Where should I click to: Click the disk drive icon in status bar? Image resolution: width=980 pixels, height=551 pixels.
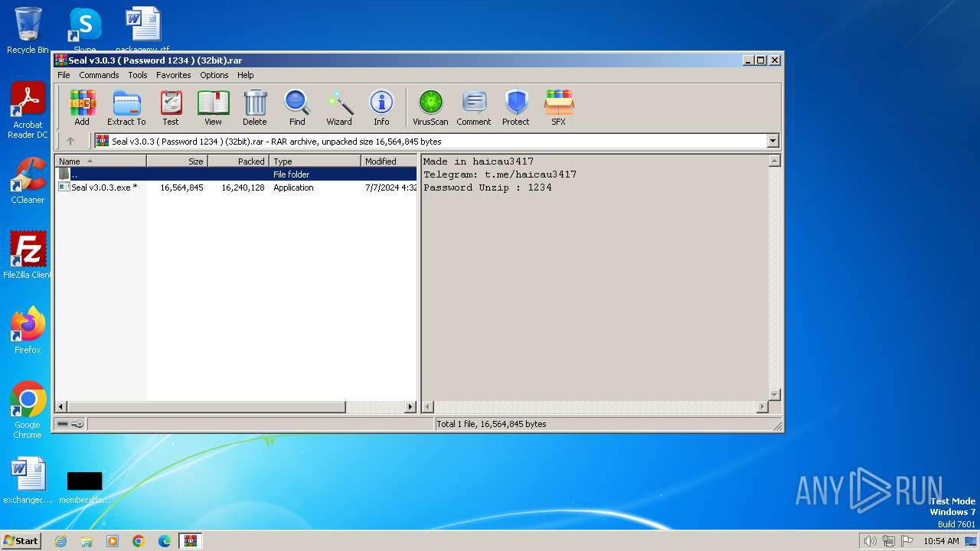(x=63, y=424)
